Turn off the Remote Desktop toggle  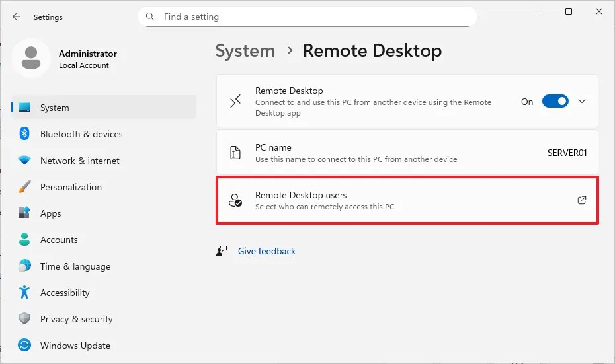click(x=555, y=102)
